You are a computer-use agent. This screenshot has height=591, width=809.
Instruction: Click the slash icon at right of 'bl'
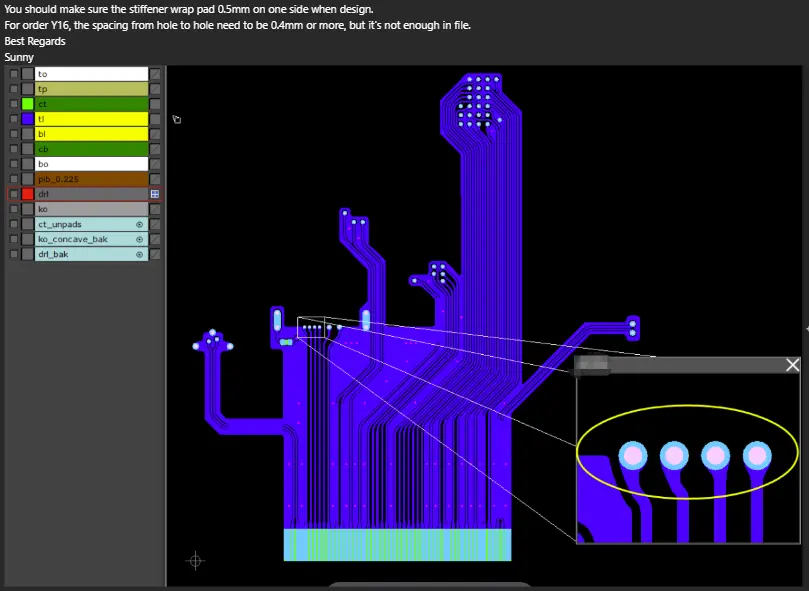tap(155, 134)
